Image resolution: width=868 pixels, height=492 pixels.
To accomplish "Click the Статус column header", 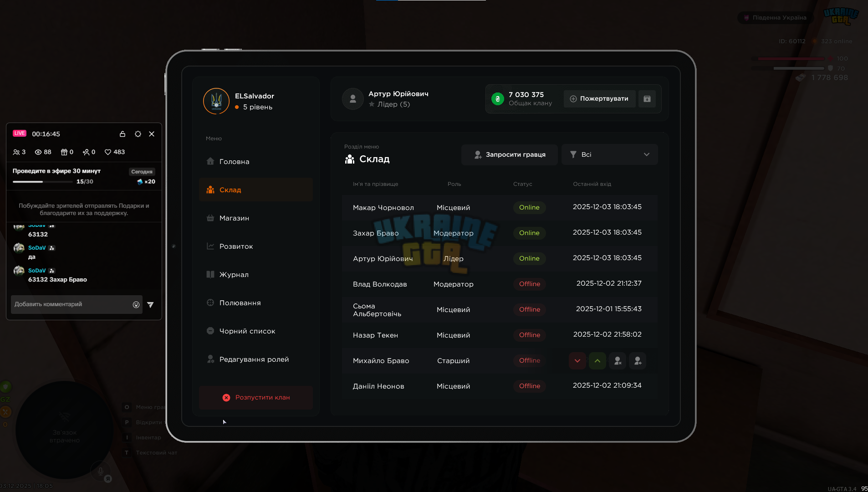I will pos(522,184).
